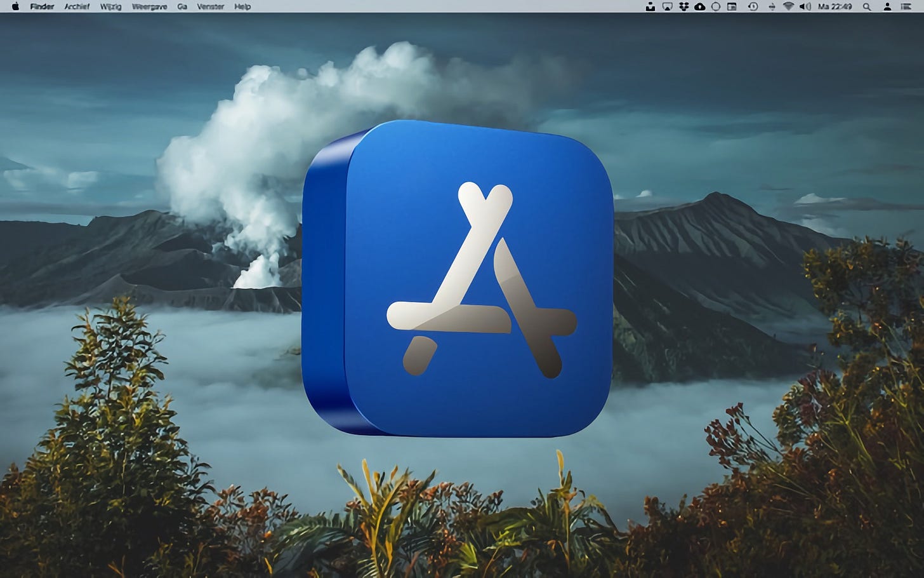
Task: Open the Dropbox menu bar icon
Action: (683, 6)
